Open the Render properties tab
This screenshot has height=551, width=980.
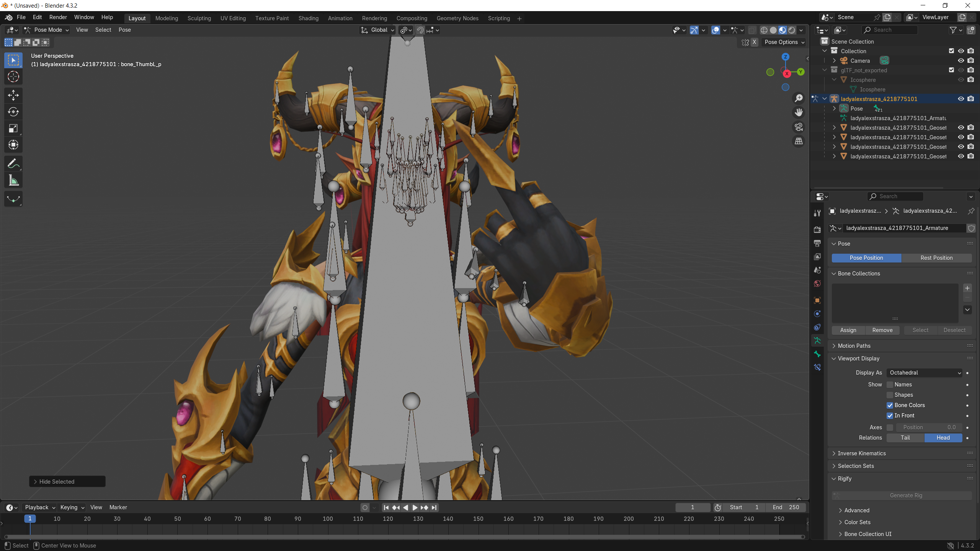point(817,230)
